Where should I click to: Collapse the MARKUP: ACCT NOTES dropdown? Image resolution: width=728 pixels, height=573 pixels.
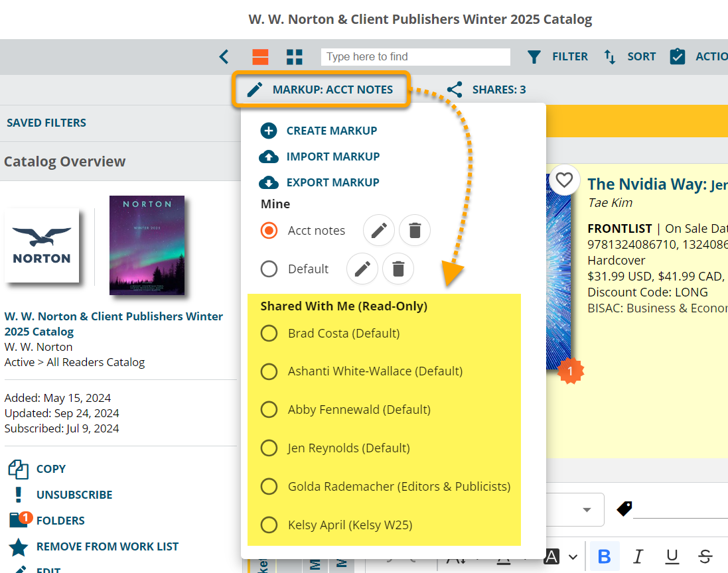(321, 90)
